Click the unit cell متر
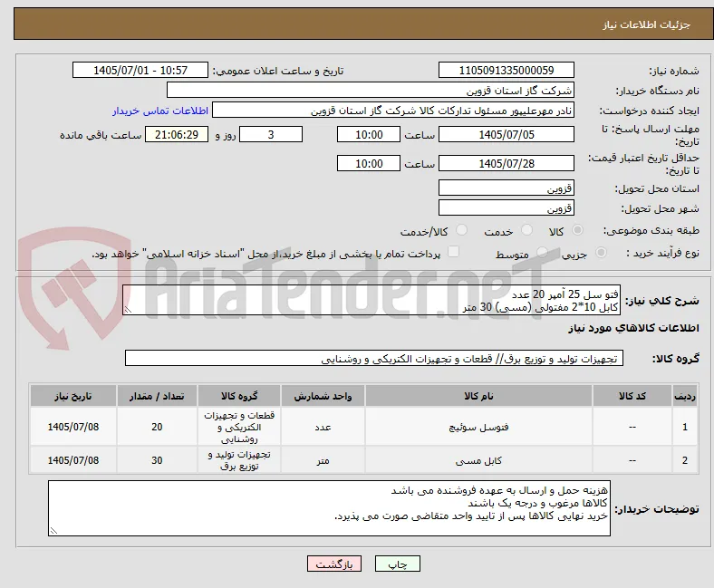This screenshot has height=588, width=714. tap(323, 460)
